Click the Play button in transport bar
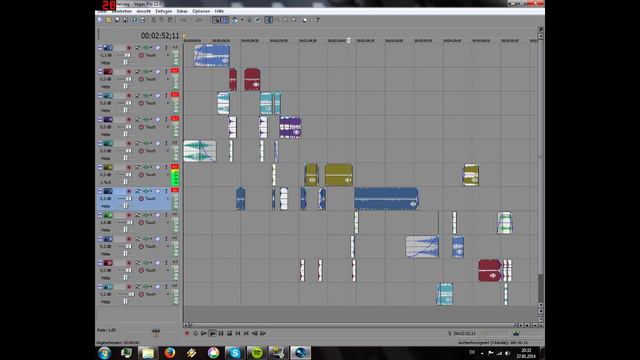 pyautogui.click(x=212, y=333)
